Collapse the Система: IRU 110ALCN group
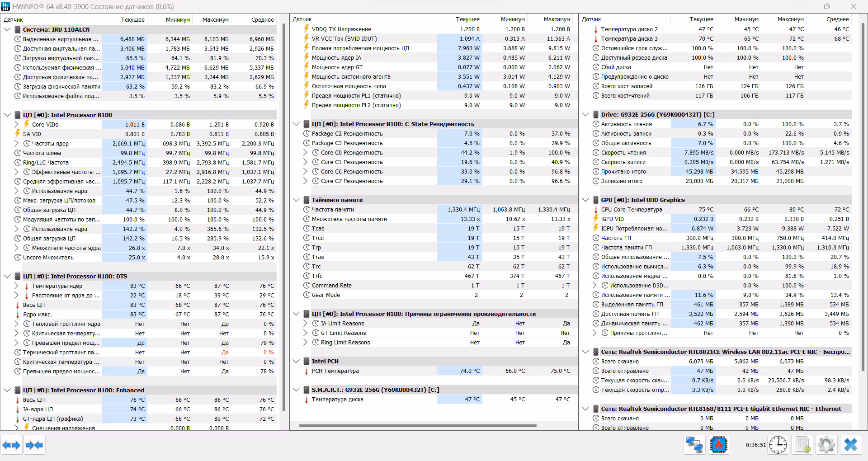This screenshot has height=461, width=868. pyautogui.click(x=7, y=29)
